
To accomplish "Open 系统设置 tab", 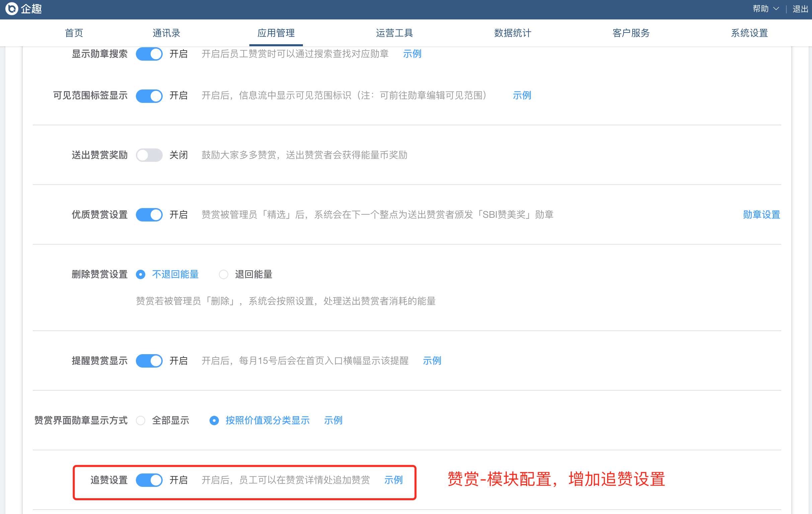I will 749,33.
